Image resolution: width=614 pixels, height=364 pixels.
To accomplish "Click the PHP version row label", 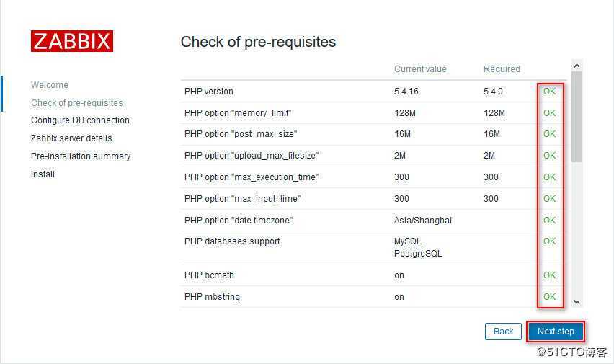I will [209, 92].
